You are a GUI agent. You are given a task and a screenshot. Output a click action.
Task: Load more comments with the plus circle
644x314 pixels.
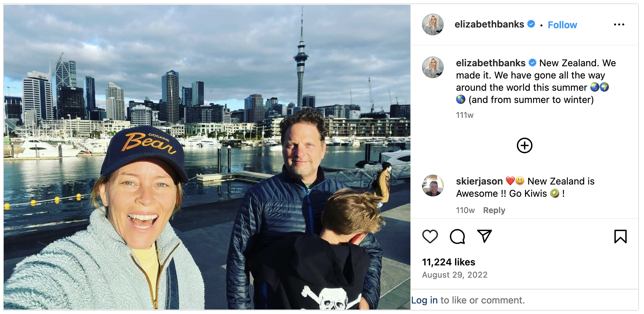pos(525,145)
